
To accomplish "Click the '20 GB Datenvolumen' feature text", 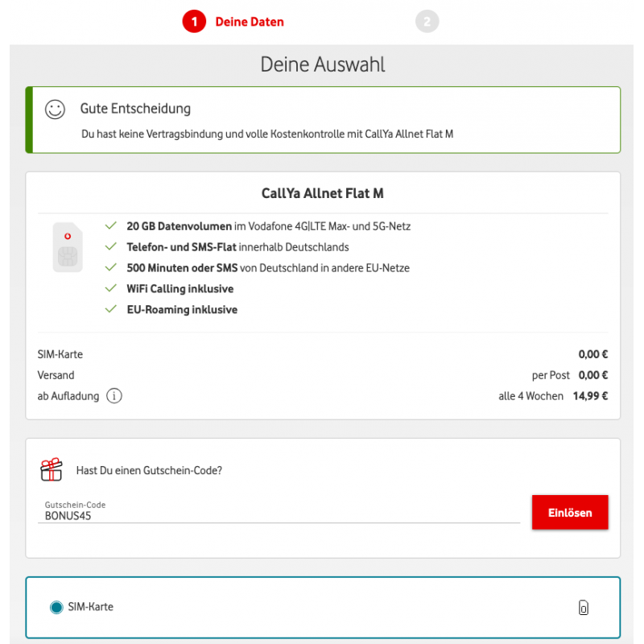I will click(179, 226).
